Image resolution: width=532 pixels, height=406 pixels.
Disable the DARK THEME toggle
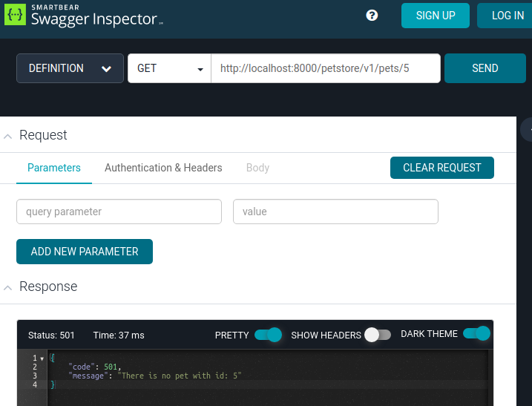click(x=476, y=334)
